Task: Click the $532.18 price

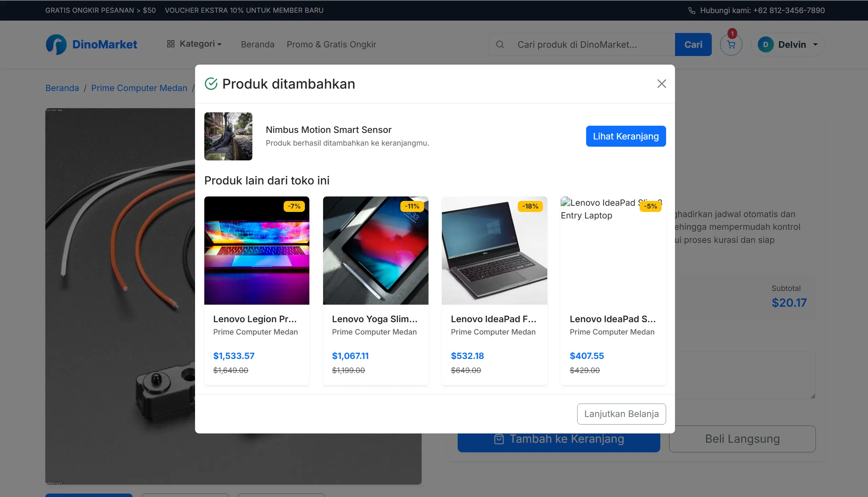Action: pos(467,356)
